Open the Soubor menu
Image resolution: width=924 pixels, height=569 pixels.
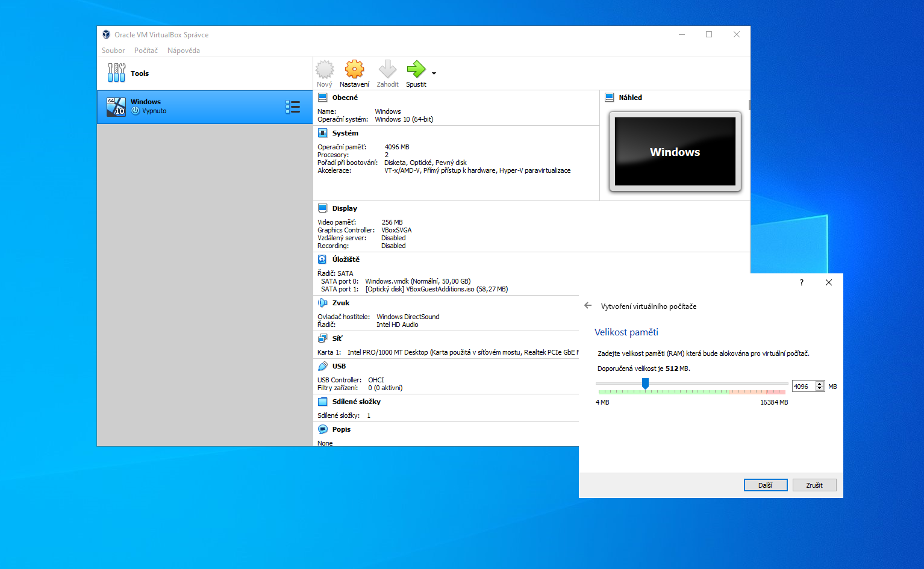click(x=113, y=51)
